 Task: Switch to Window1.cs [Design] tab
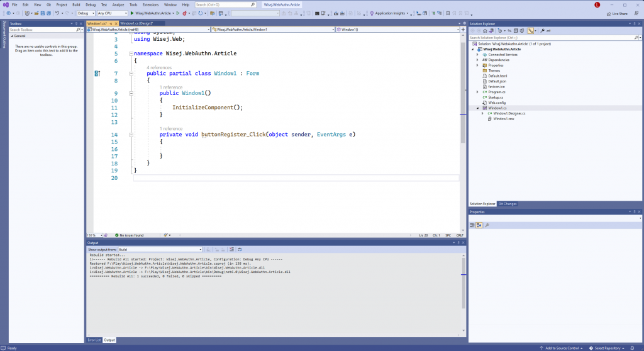pyautogui.click(x=136, y=23)
